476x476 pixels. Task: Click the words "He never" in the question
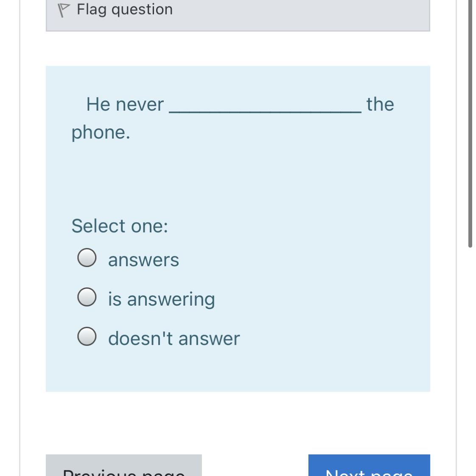click(125, 104)
